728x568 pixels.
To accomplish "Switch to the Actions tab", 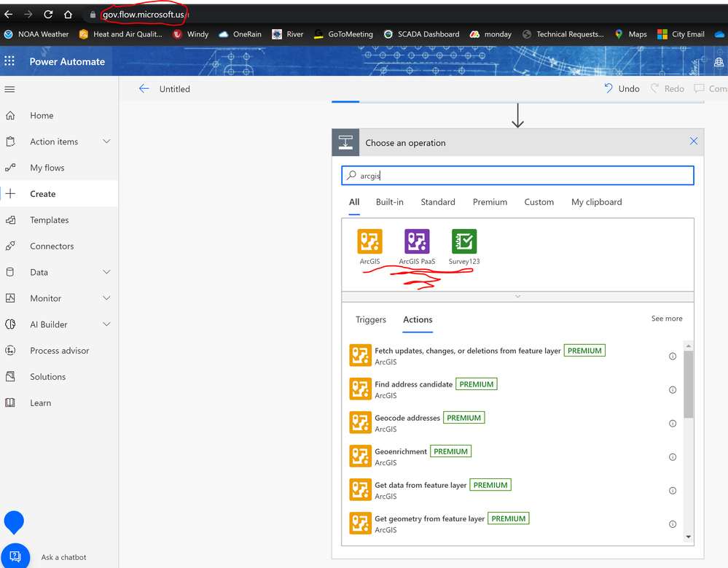I will 418,319.
